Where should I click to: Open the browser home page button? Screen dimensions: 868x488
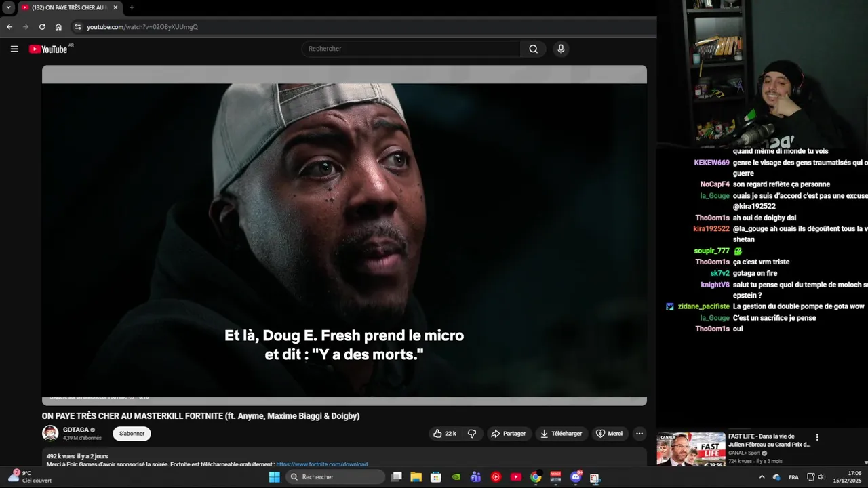pyautogui.click(x=58, y=27)
